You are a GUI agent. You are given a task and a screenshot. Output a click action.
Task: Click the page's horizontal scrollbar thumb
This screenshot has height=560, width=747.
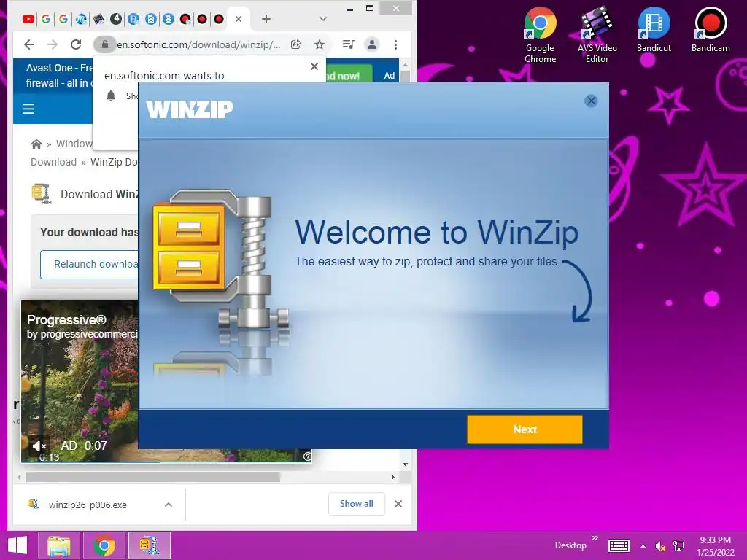153,477
